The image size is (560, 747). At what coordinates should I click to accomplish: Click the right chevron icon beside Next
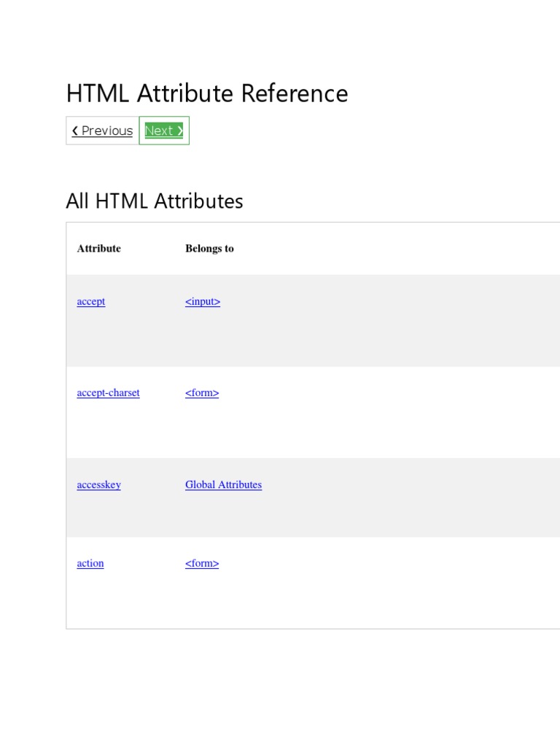pyautogui.click(x=179, y=131)
